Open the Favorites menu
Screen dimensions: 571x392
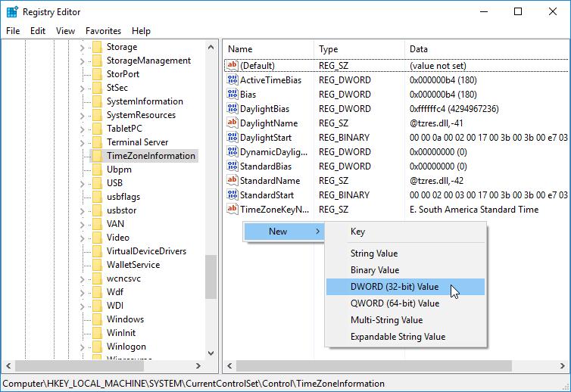tap(103, 31)
